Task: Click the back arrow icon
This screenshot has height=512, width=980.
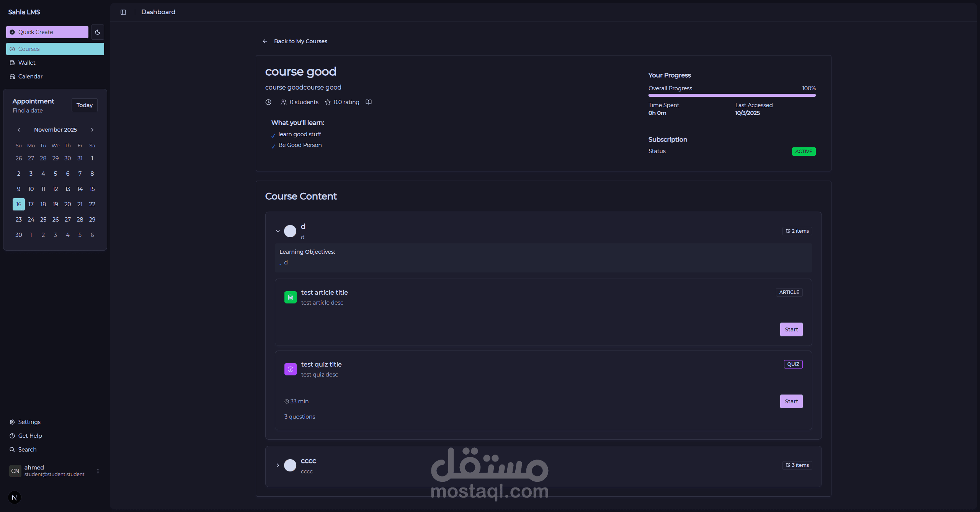Action: tap(265, 41)
